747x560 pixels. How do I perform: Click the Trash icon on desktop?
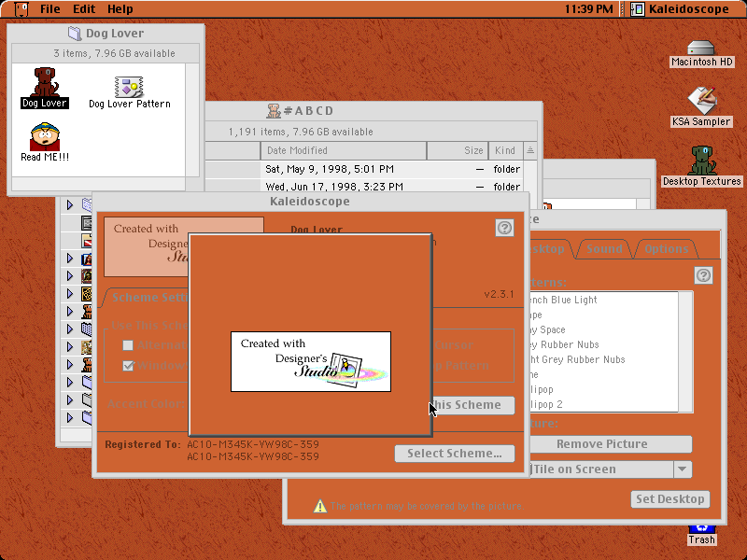click(x=701, y=529)
